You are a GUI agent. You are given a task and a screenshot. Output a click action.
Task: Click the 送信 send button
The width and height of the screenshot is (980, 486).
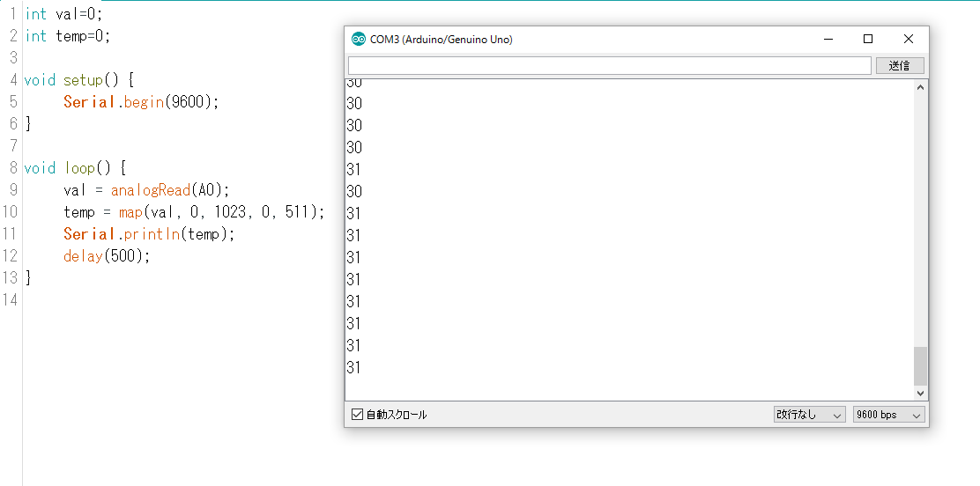click(900, 65)
